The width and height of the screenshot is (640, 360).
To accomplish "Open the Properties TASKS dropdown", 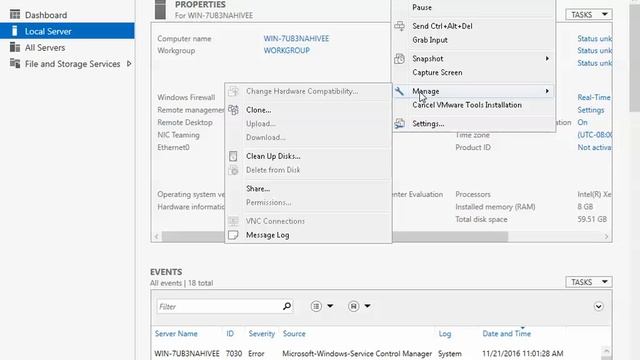I will [x=589, y=15].
